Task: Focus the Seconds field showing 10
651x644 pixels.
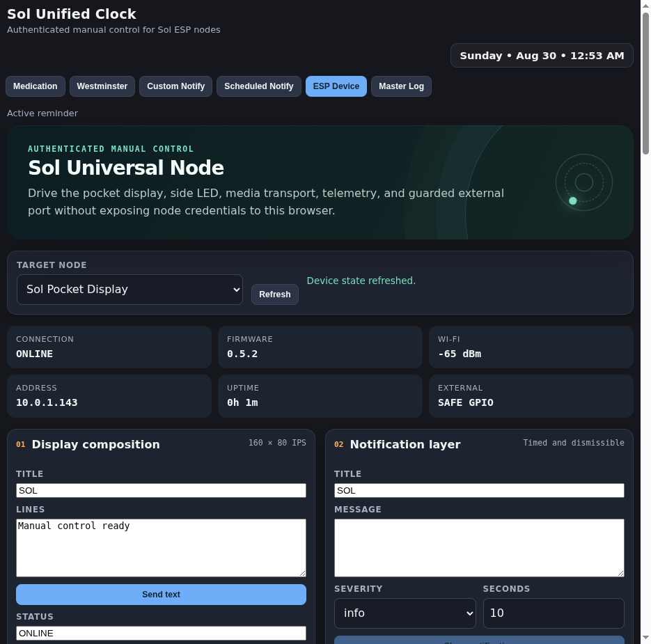Action: [554, 613]
